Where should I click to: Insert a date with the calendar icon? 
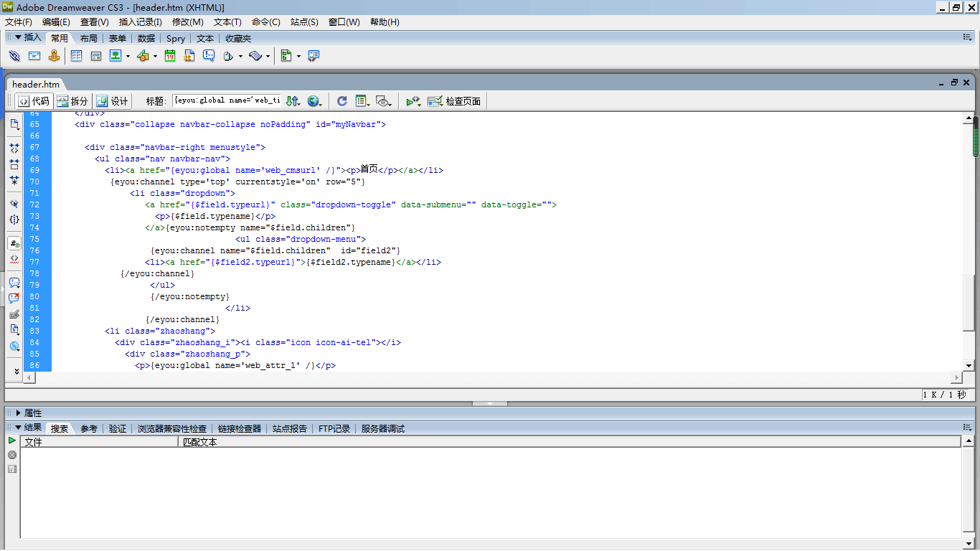pyautogui.click(x=170, y=56)
